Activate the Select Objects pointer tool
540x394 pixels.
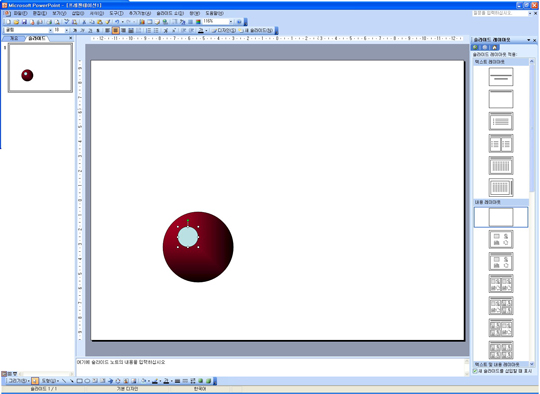coord(35,381)
